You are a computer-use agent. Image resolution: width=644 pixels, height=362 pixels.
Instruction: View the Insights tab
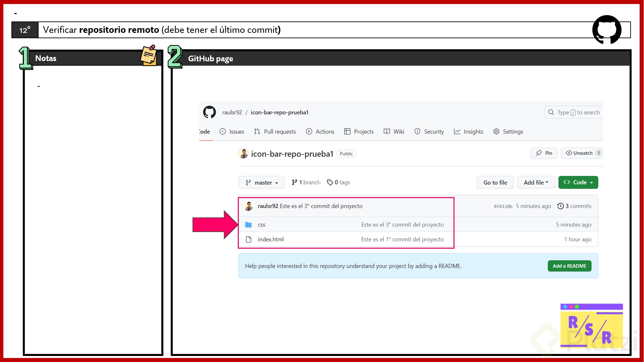469,131
